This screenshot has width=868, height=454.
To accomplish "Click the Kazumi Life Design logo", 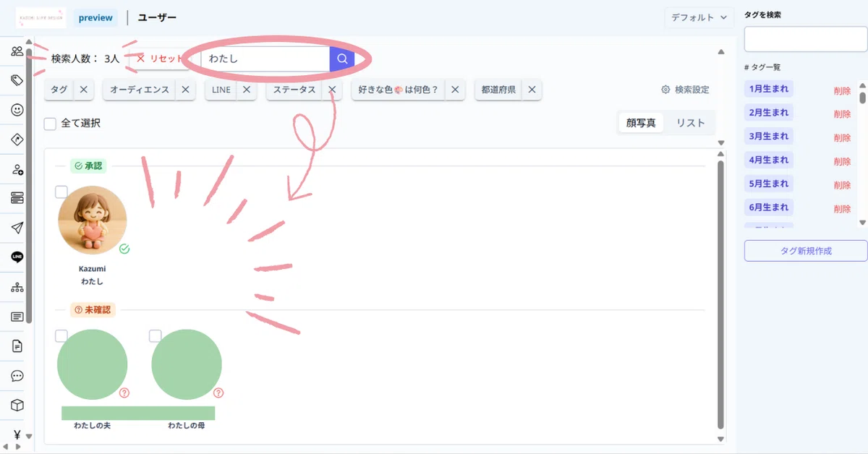I will click(x=41, y=17).
